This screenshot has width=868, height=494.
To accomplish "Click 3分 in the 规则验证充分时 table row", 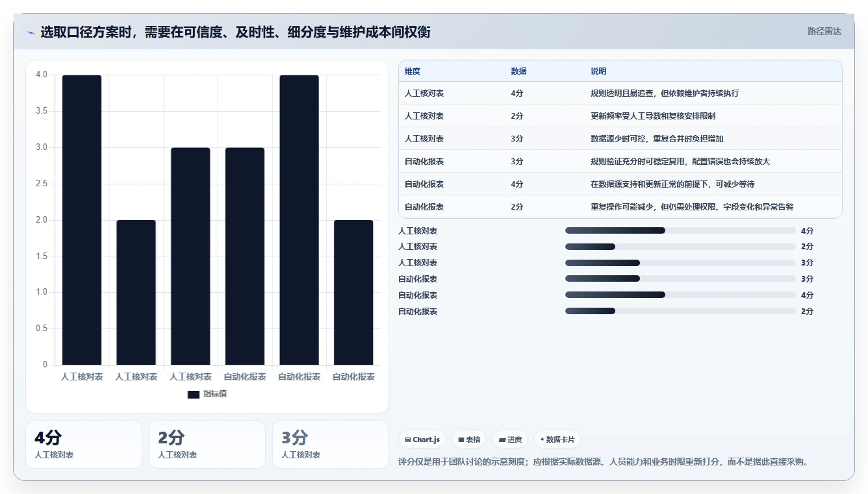I will (517, 162).
